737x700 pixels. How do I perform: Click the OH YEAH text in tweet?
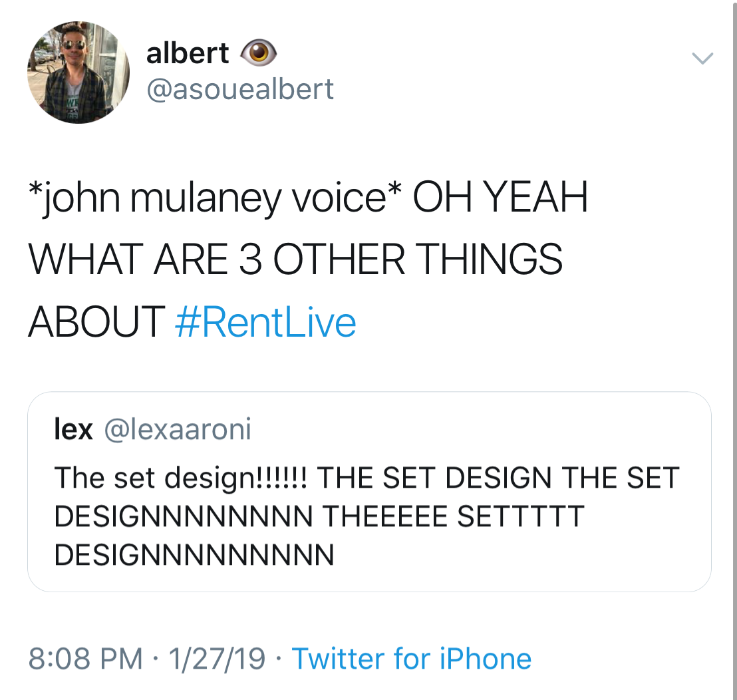click(x=500, y=198)
